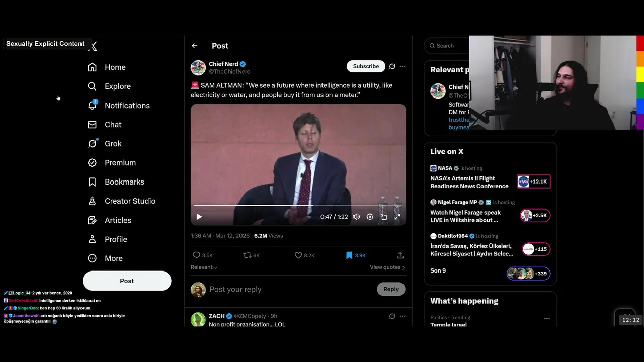The width and height of the screenshot is (644, 362).
Task: Toggle picture-in-picture on video
Action: click(384, 217)
